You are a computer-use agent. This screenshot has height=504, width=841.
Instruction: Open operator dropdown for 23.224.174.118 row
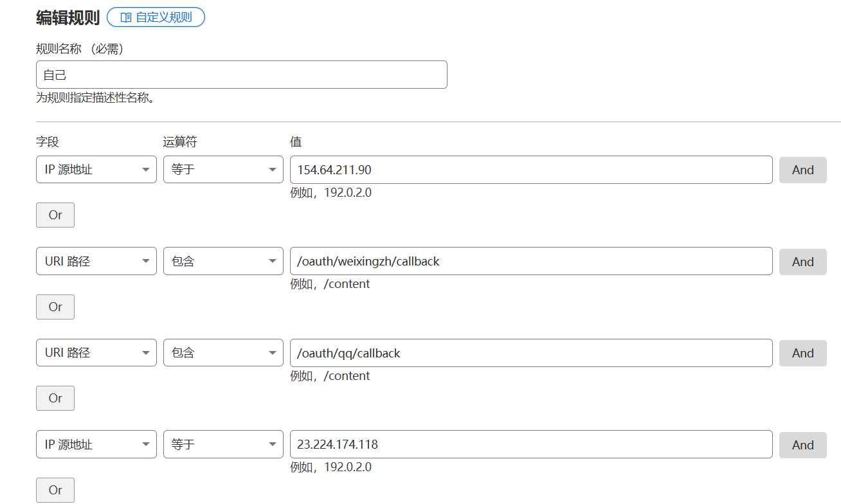click(223, 444)
